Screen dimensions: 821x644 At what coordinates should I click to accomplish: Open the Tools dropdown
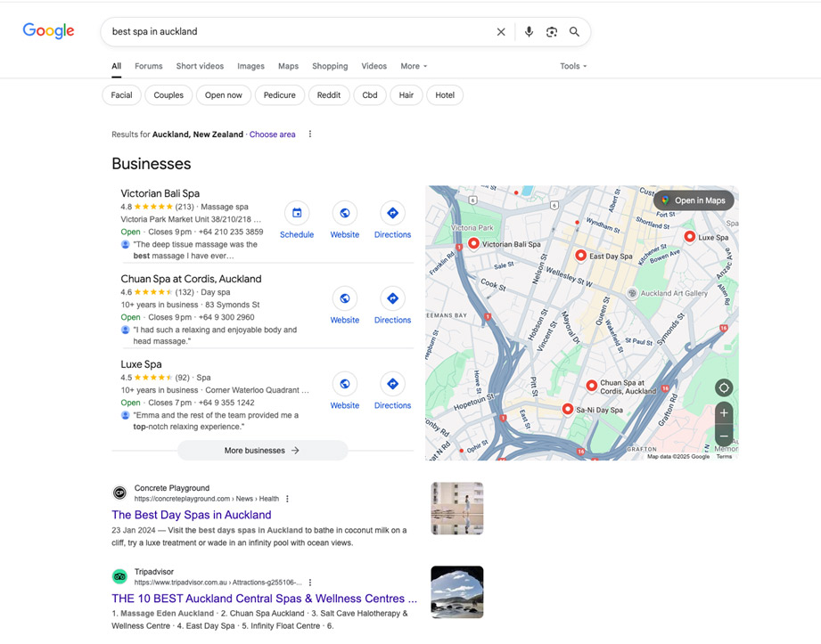(x=573, y=66)
